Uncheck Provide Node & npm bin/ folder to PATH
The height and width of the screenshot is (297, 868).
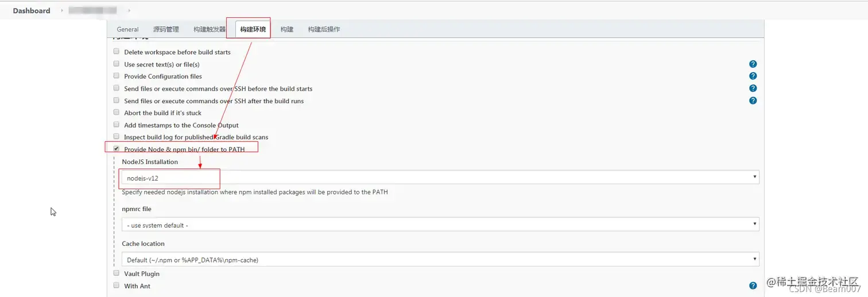pos(116,148)
